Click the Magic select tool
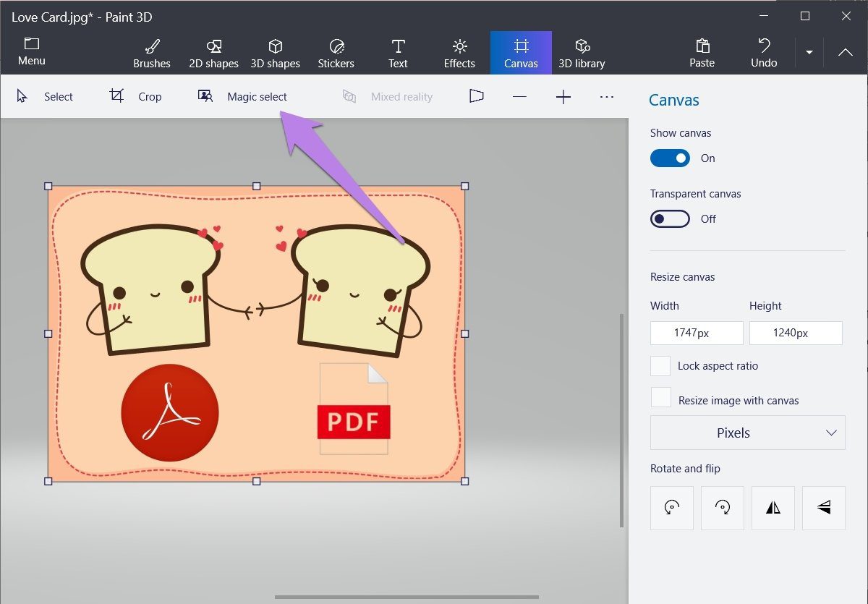This screenshot has width=868, height=604. tap(242, 96)
